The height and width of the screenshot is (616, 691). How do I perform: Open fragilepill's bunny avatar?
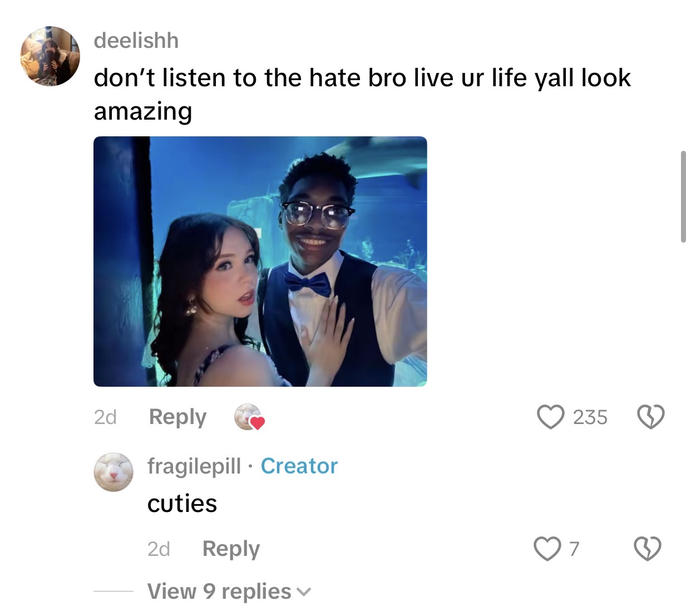coord(113,472)
